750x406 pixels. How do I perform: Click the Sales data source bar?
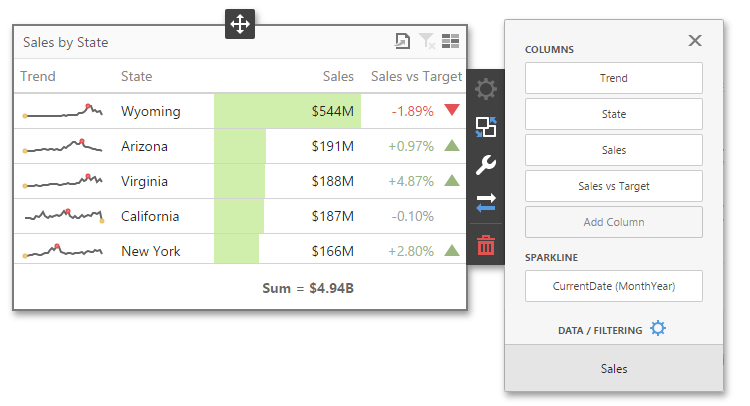613,369
